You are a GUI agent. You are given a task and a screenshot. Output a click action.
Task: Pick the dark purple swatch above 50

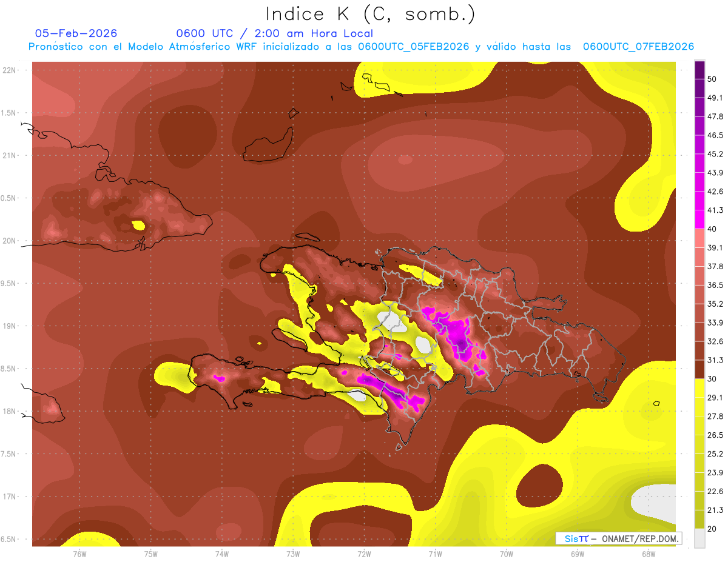pos(699,70)
